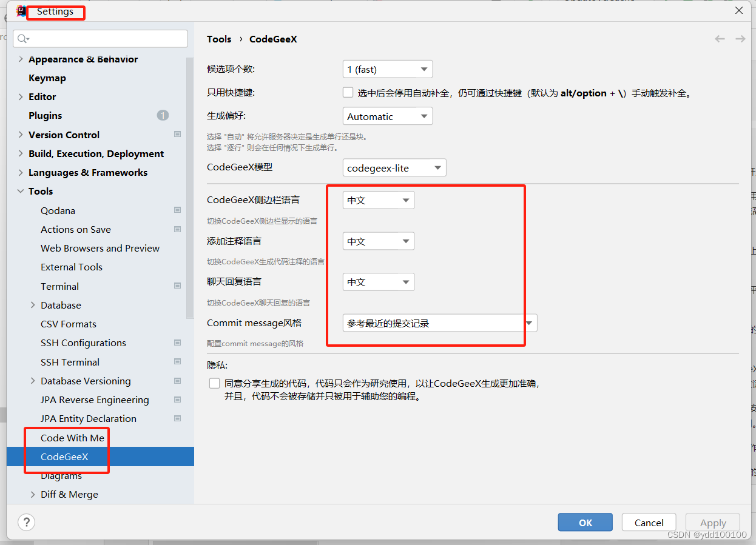Image resolution: width=756 pixels, height=545 pixels.
Task: Click the project-level icon next to Database Versioning
Action: point(178,381)
